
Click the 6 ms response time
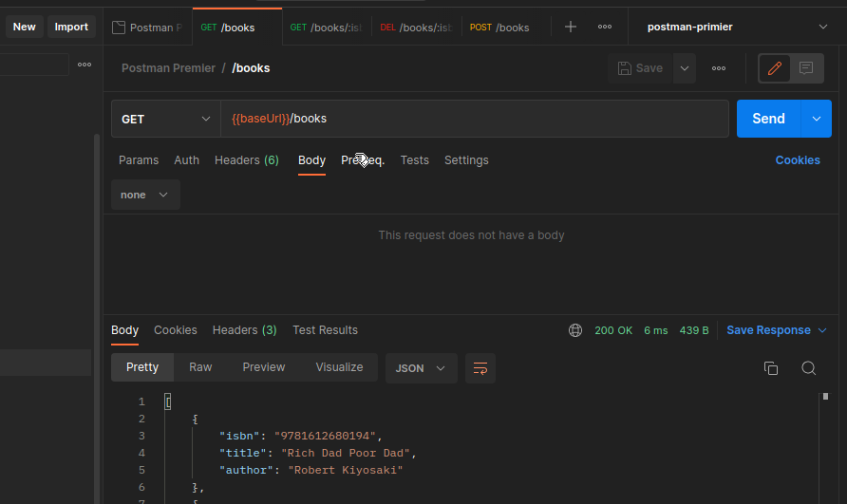point(656,330)
